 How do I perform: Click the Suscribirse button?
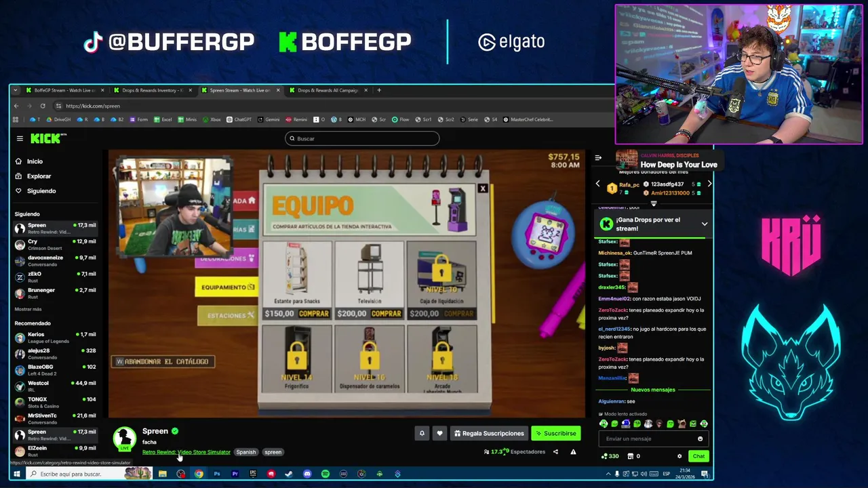pyautogui.click(x=555, y=433)
